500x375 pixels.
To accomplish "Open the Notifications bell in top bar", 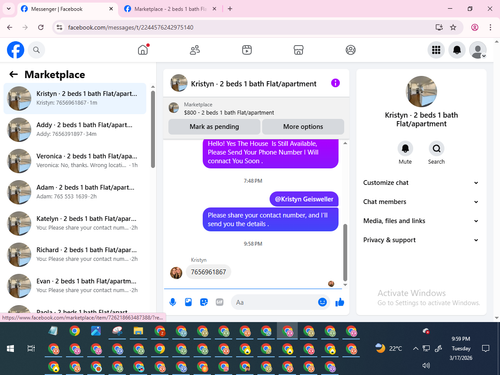I will point(457,50).
